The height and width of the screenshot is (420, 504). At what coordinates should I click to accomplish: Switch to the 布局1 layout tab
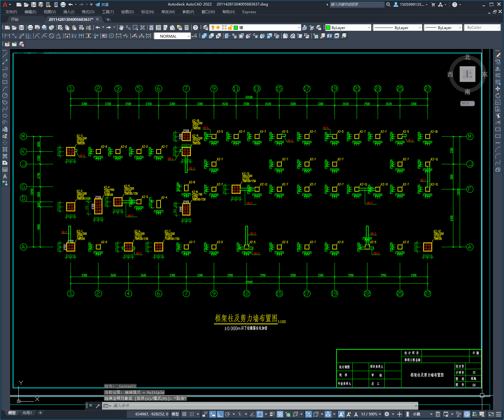[27, 413]
